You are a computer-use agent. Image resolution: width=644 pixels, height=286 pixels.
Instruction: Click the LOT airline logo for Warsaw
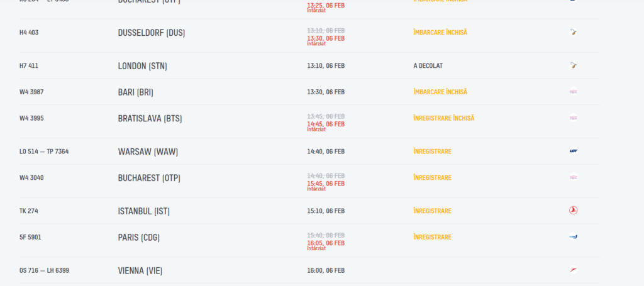click(573, 151)
